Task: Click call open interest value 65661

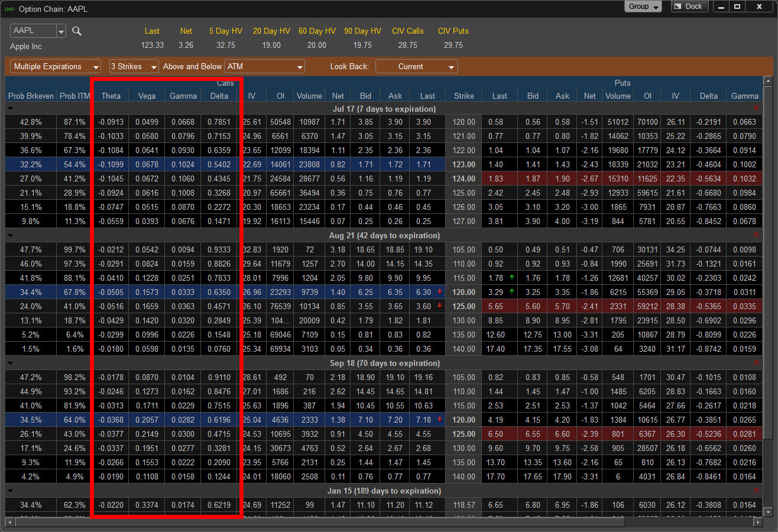Action: 280,193
